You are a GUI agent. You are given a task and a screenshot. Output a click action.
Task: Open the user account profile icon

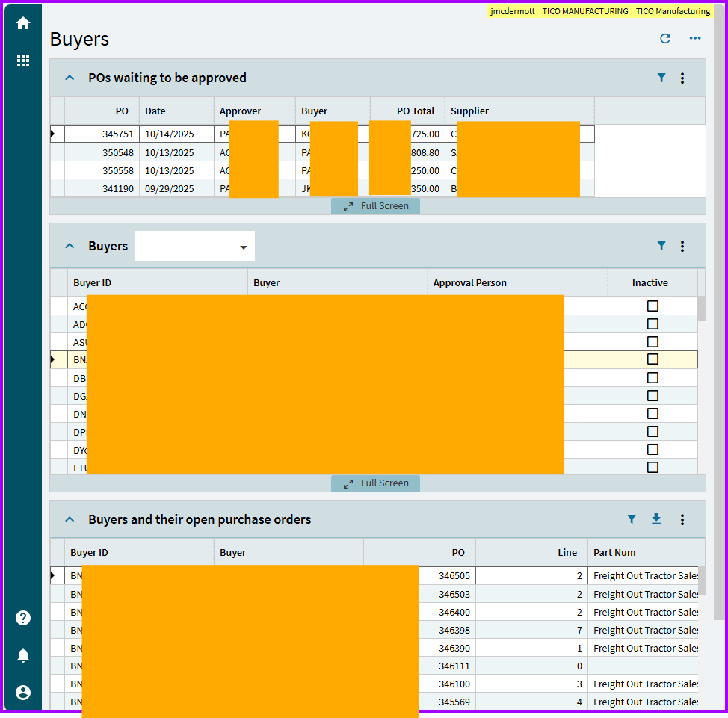pyautogui.click(x=23, y=693)
